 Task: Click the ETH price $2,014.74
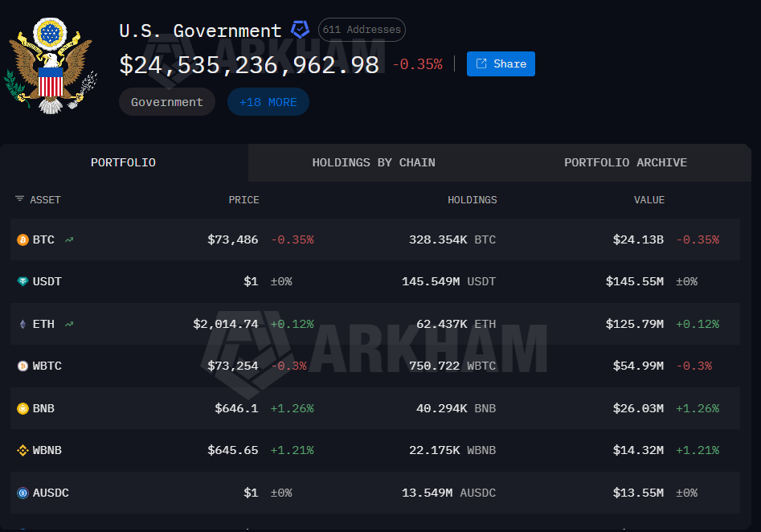[x=226, y=324]
